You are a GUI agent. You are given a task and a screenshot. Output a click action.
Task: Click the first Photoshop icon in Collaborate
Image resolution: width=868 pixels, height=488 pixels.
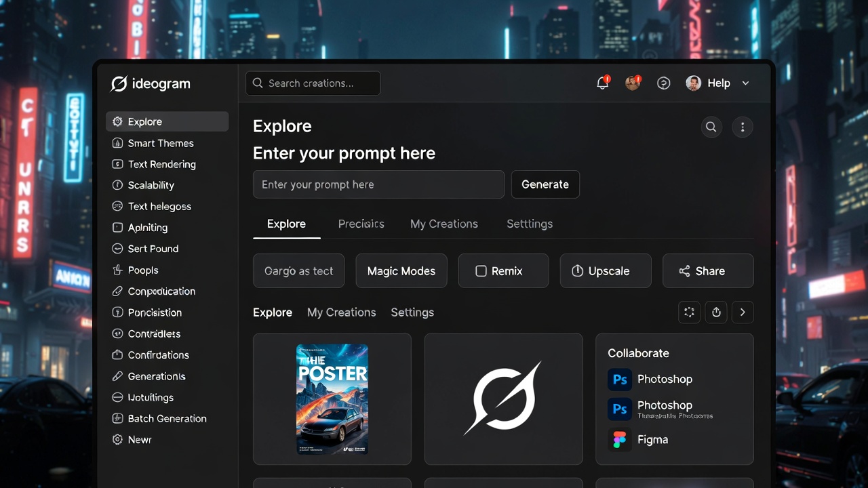620,380
